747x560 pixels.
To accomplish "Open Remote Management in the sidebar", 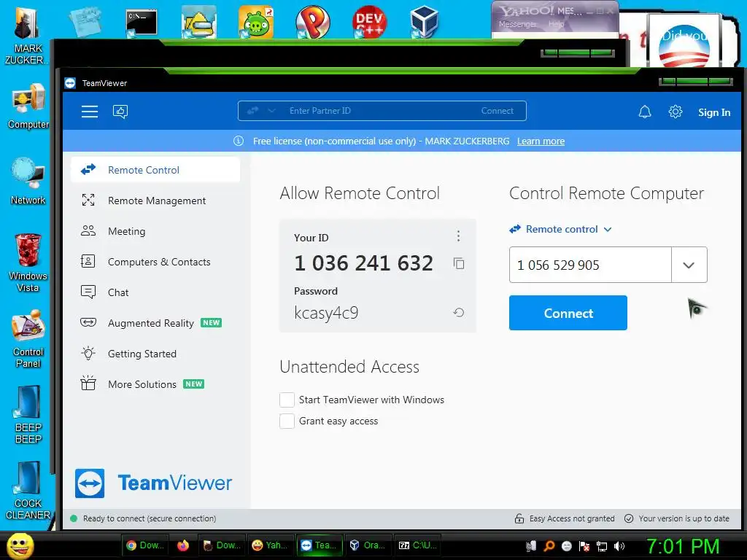I will 155,201.
